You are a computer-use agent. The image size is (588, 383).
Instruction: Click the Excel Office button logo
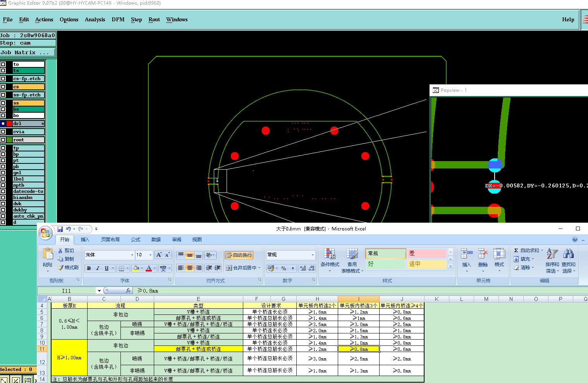point(45,232)
